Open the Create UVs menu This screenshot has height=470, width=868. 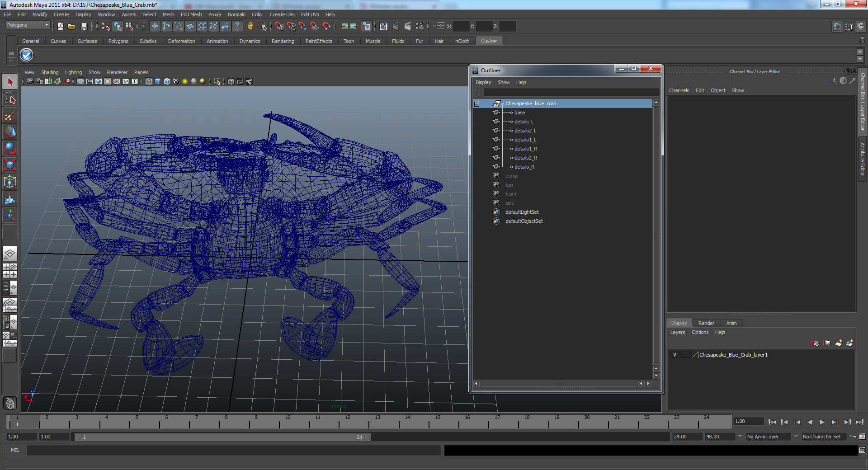282,14
